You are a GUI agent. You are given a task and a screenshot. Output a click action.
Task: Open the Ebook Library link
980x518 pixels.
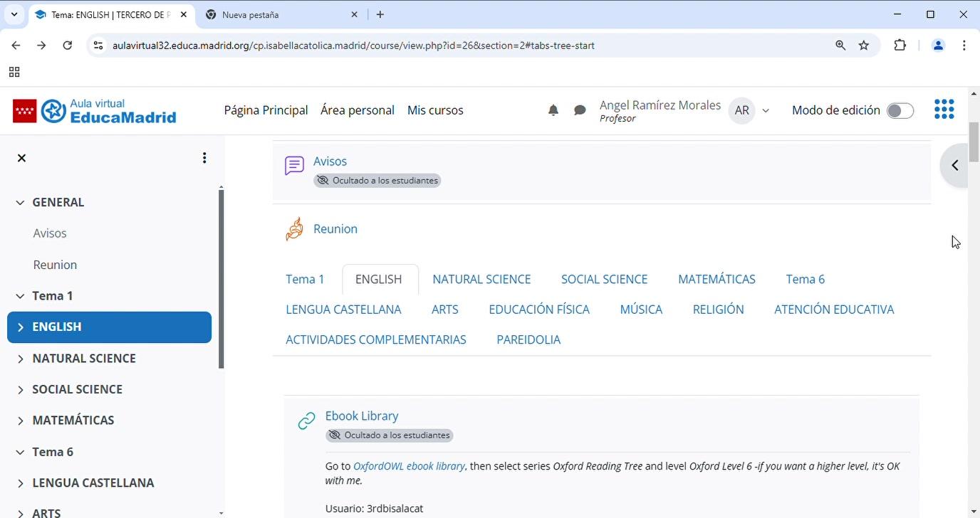coord(362,416)
